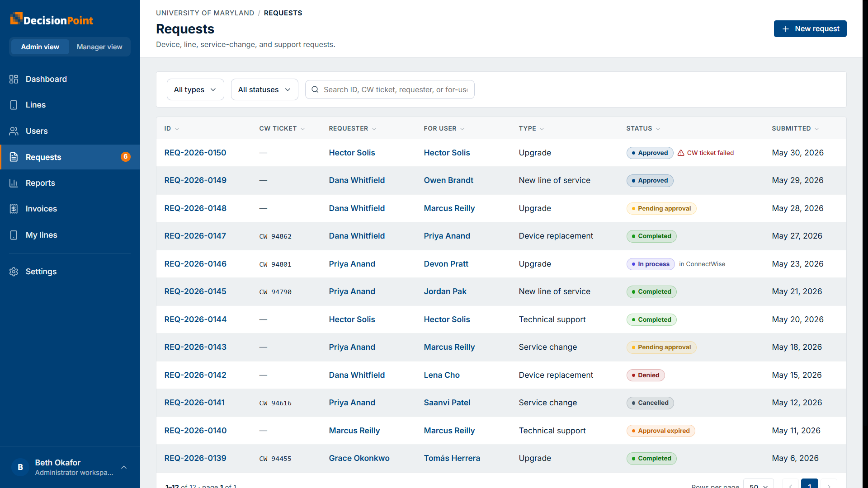Click CW 94862 ticket number
This screenshot has width=868, height=488.
(275, 236)
